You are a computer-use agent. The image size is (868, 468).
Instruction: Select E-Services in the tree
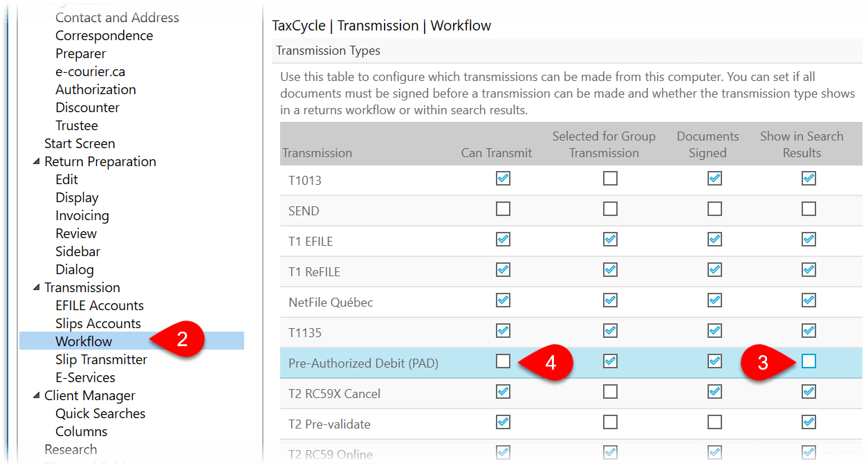[85, 377]
